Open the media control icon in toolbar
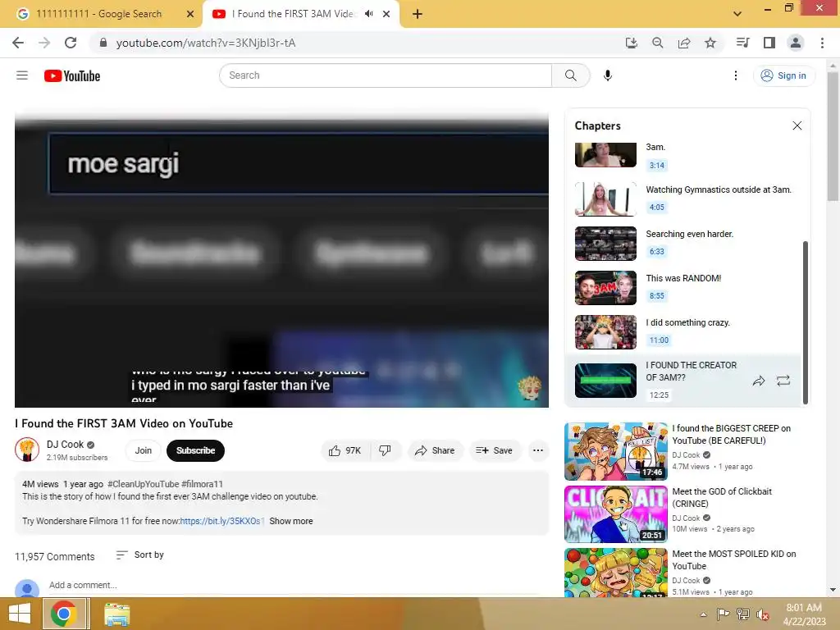This screenshot has height=630, width=840. pyautogui.click(x=742, y=43)
